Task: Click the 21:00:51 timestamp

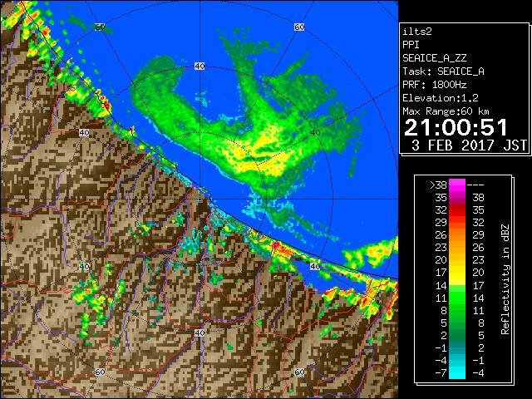Action: coord(456,127)
